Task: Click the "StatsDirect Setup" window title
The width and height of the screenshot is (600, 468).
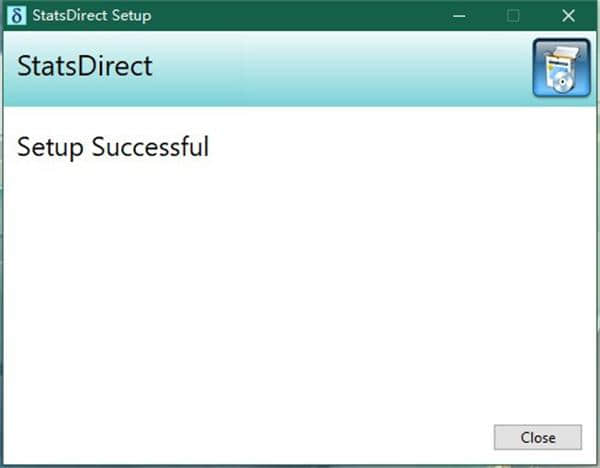Action: point(92,16)
